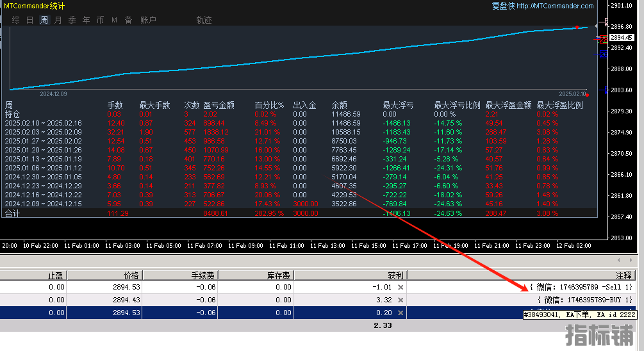The height and width of the screenshot is (351, 644).
Task: Open the 季 quarterly tab
Action: pos(72,20)
